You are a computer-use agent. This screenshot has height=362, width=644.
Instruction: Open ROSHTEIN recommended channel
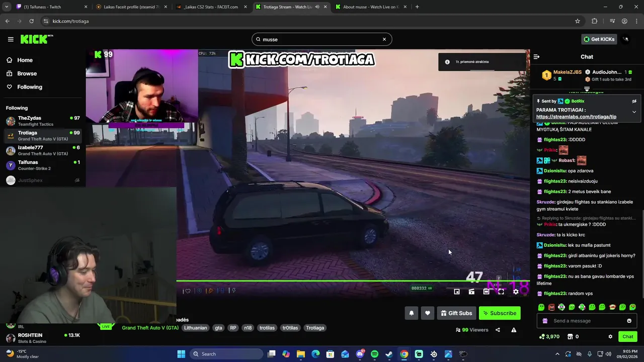[43, 338]
